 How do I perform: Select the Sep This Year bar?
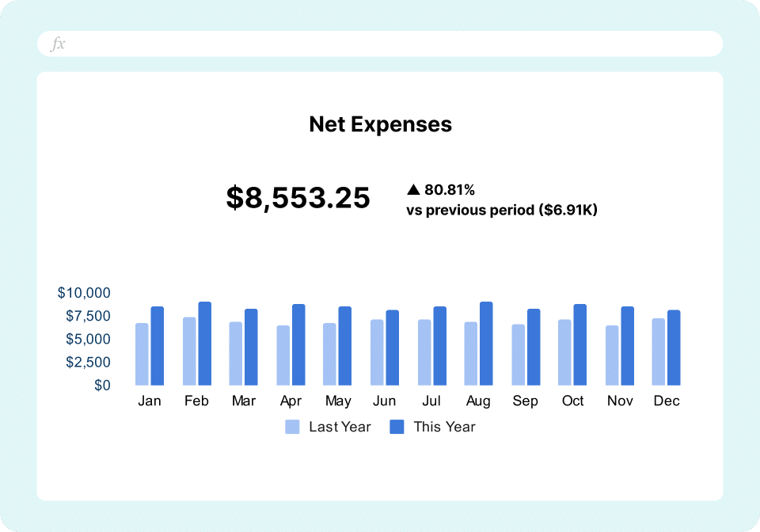[534, 347]
